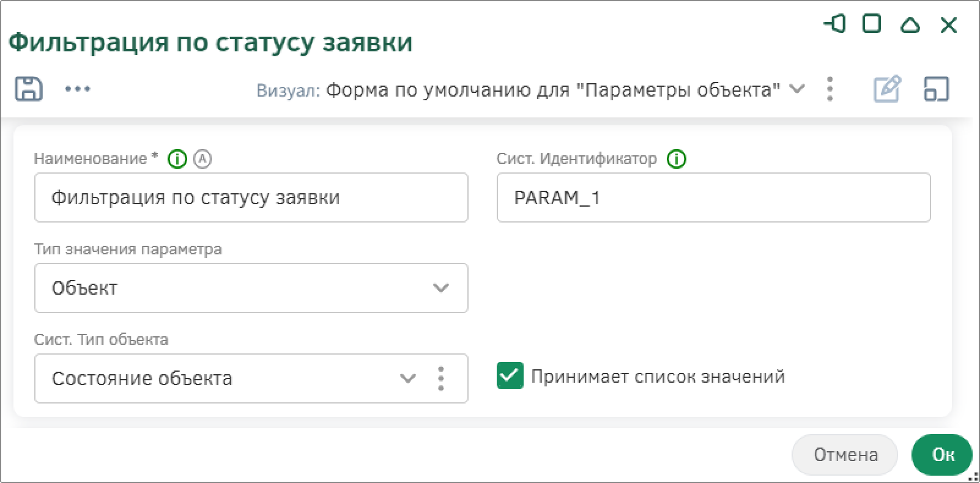The width and height of the screenshot is (980, 483).
Task: Click the Наименование text input field
Action: click(251, 197)
